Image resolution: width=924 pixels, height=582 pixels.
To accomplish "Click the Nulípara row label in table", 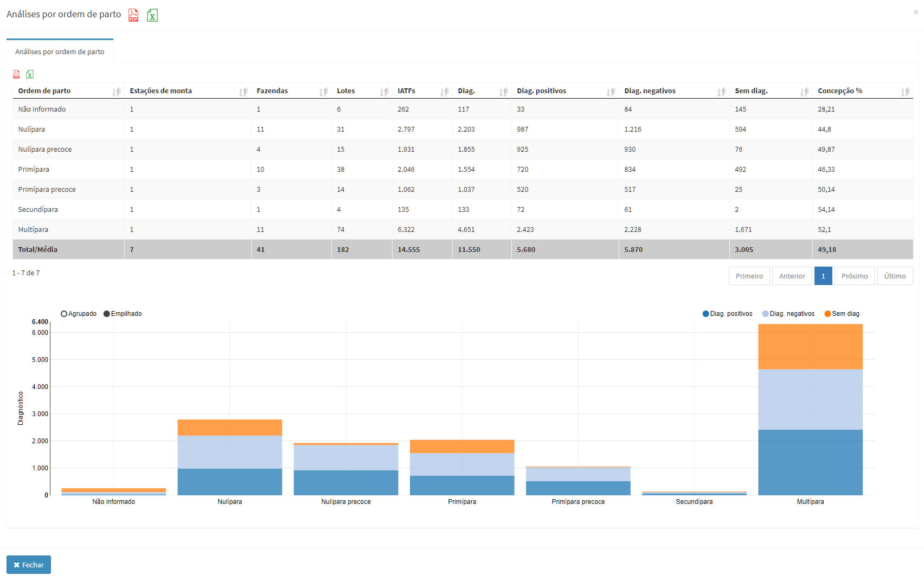I will (x=31, y=129).
